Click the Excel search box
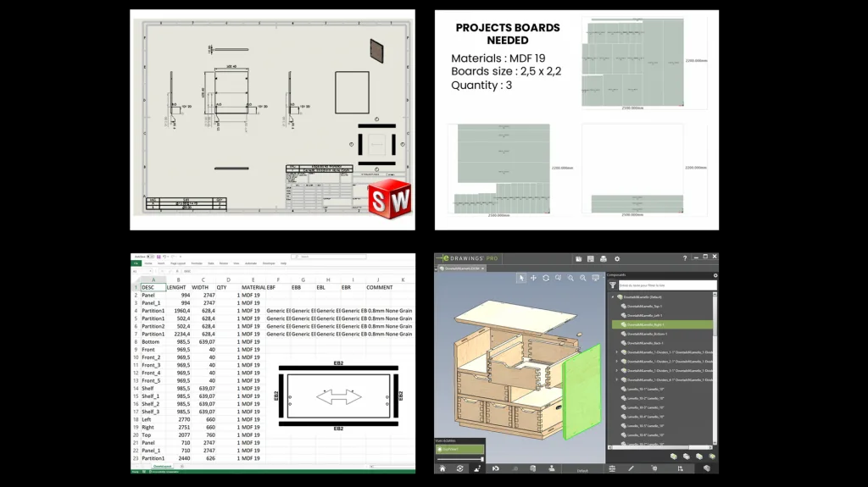868x487 pixels. [329, 257]
